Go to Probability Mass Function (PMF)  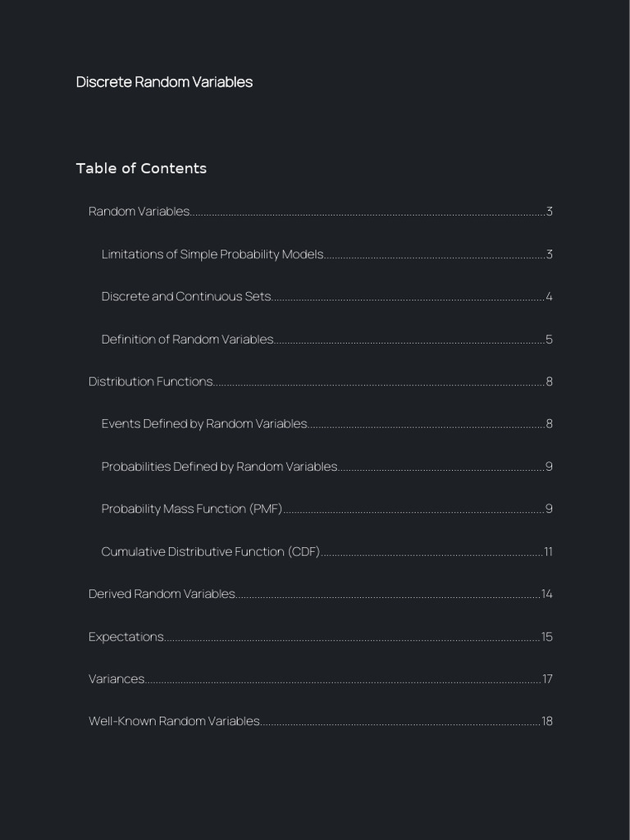[191, 509]
